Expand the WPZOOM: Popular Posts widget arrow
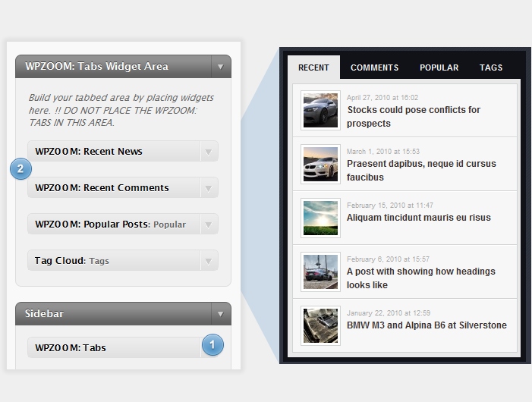The height and width of the screenshot is (402, 532). (209, 225)
